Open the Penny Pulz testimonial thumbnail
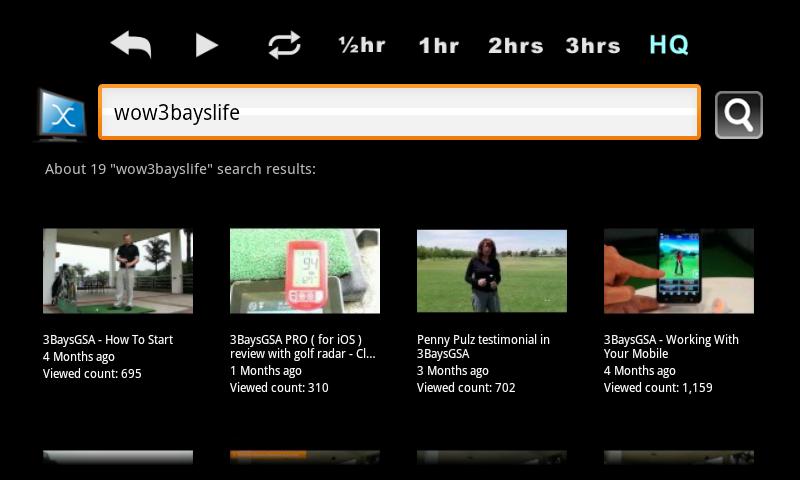 pyautogui.click(x=492, y=271)
